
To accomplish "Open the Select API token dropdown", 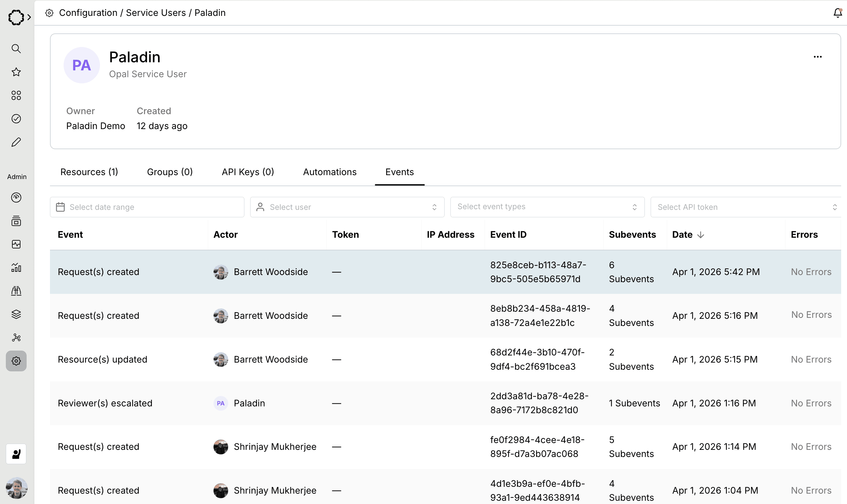I will 746,207.
